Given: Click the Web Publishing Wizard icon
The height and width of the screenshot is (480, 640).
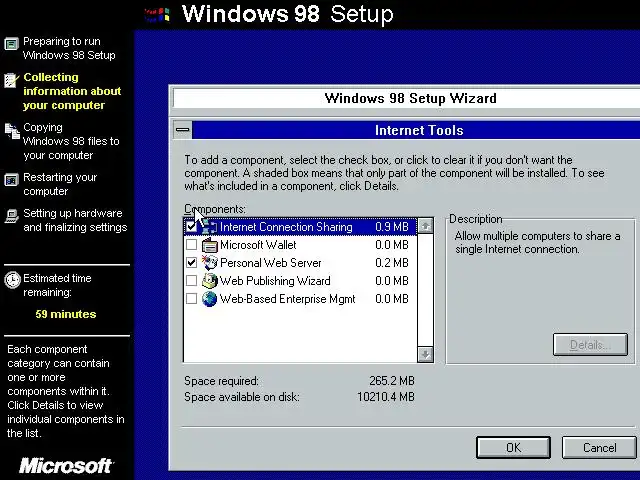Looking at the screenshot, I should tap(209, 281).
